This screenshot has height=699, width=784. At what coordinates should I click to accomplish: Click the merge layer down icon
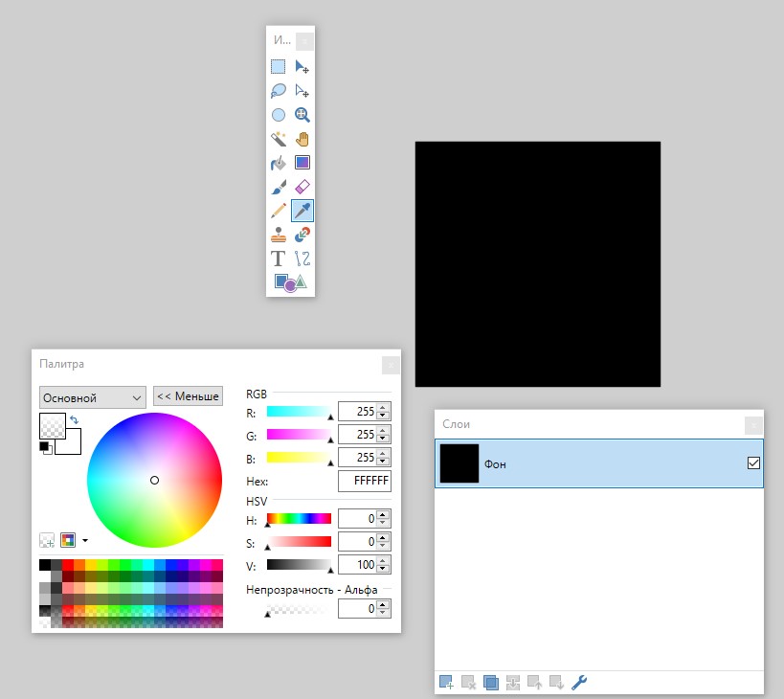click(x=512, y=682)
